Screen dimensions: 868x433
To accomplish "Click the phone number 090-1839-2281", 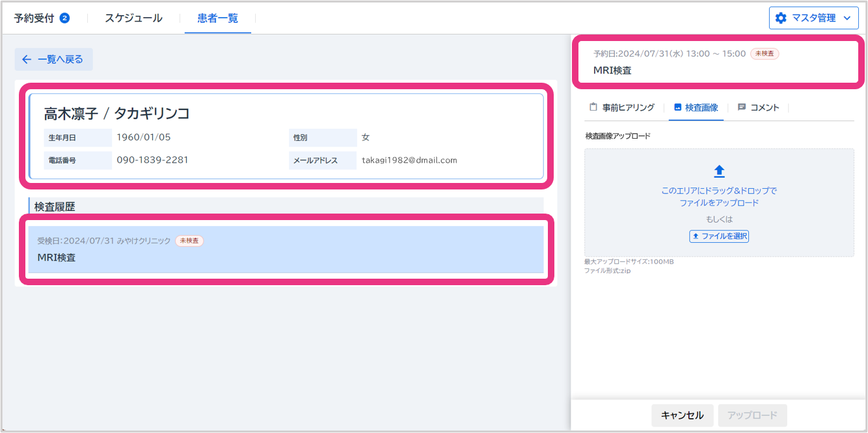I will point(152,160).
